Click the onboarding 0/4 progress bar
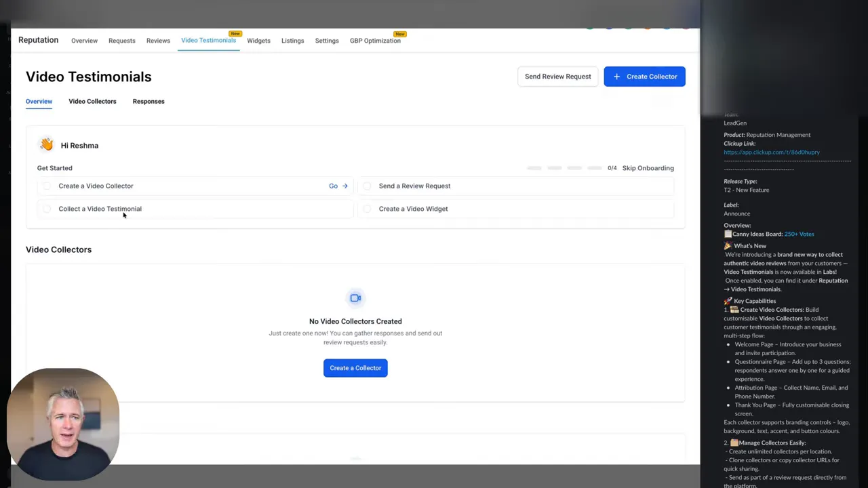 point(565,168)
